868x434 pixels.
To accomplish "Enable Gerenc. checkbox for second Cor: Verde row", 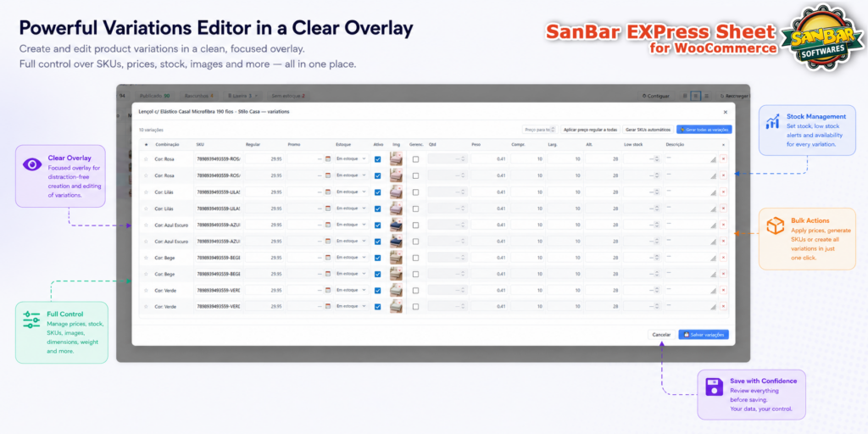I will click(415, 307).
